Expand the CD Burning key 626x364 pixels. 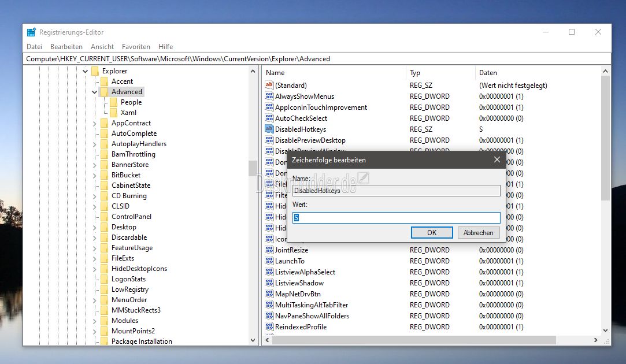click(x=95, y=196)
